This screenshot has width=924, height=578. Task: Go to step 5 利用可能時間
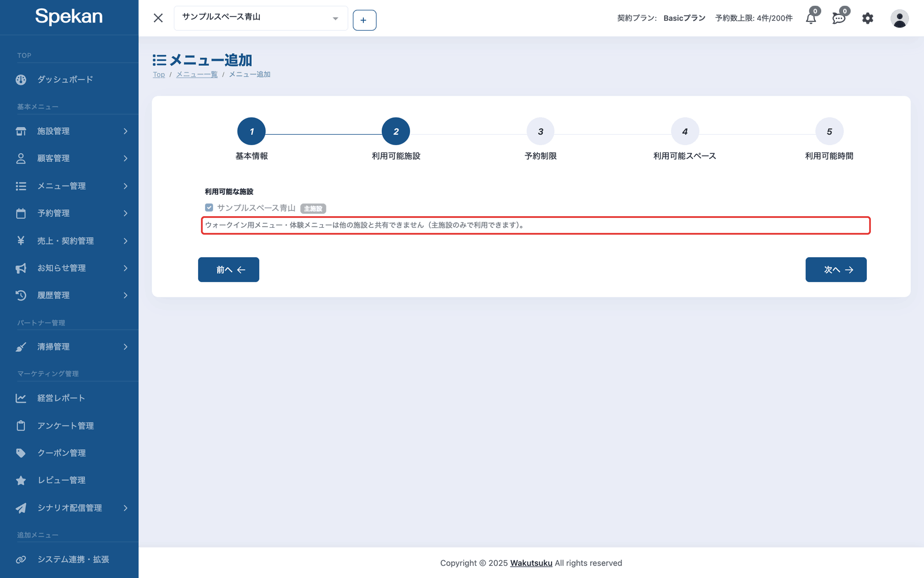coord(829,132)
